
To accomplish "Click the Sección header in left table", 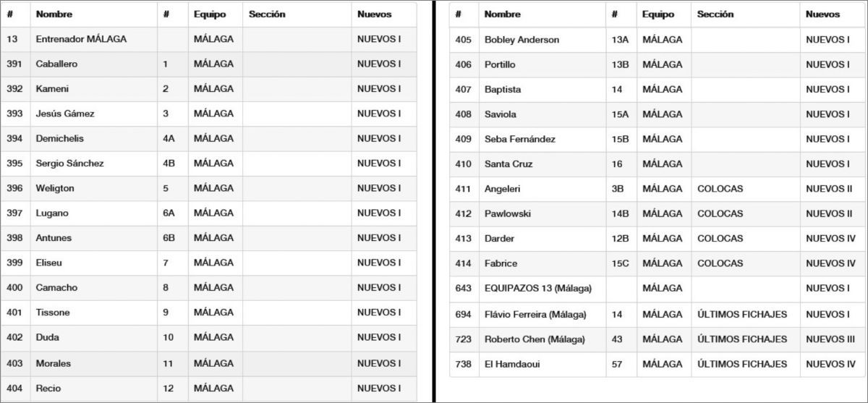I will (x=267, y=14).
